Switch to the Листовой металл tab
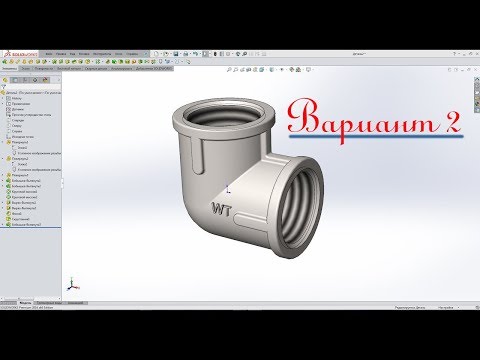Viewport: 480px width, 360px height. 69,68
